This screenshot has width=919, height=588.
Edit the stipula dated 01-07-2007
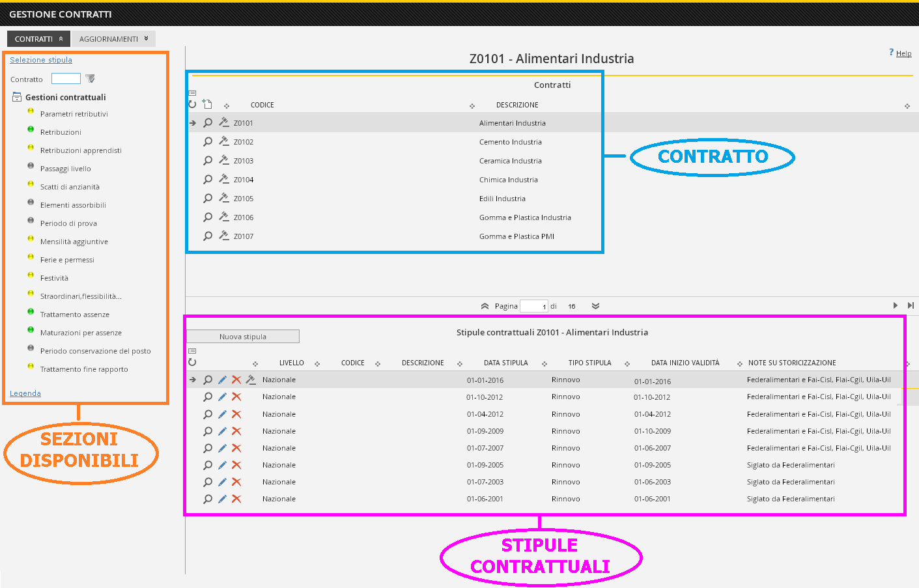point(222,448)
